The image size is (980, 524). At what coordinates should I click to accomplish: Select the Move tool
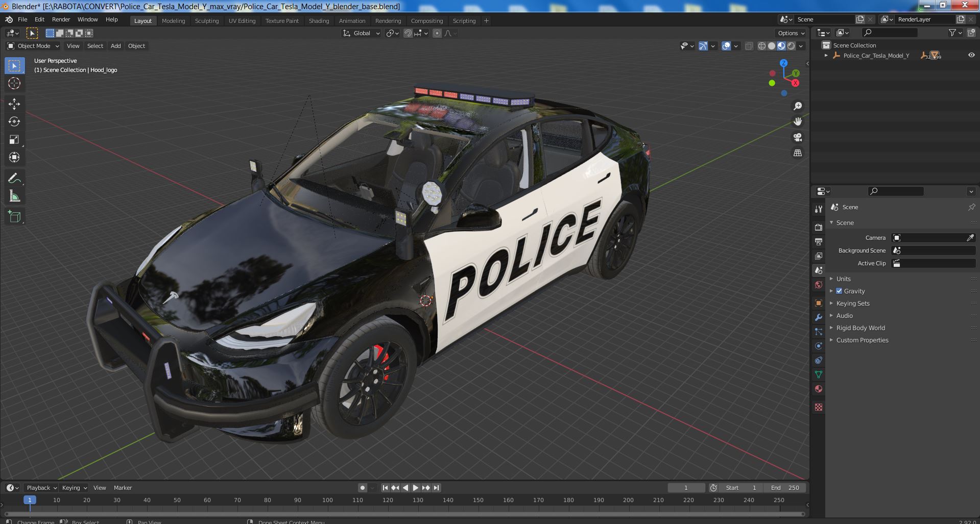click(14, 104)
